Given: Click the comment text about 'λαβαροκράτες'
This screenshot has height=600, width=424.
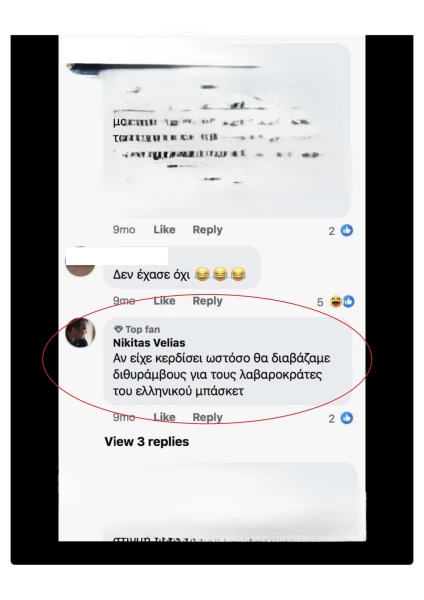Looking at the screenshot, I should (x=222, y=375).
